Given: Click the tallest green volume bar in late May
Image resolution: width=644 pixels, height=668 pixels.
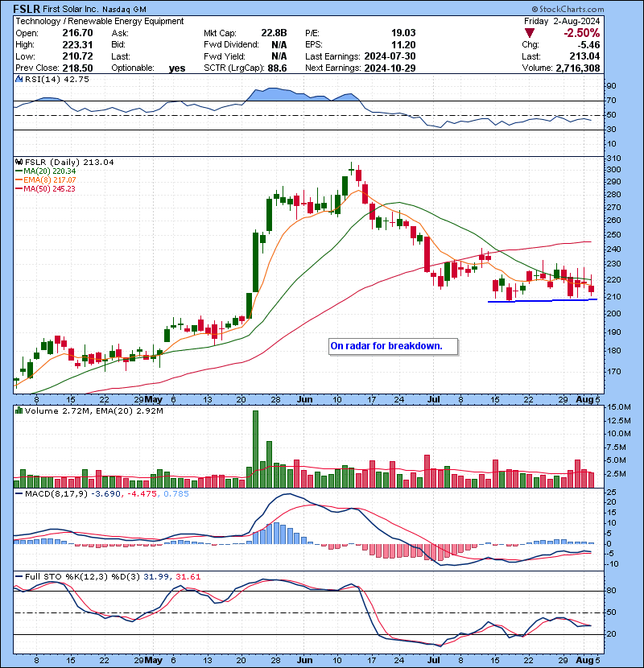Looking at the screenshot, I should click(x=255, y=449).
